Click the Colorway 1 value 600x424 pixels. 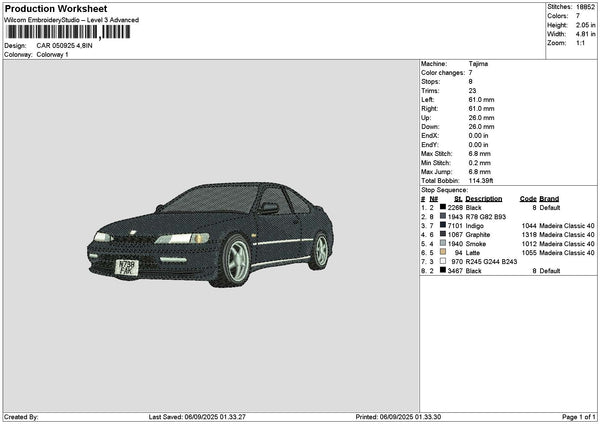click(52, 55)
